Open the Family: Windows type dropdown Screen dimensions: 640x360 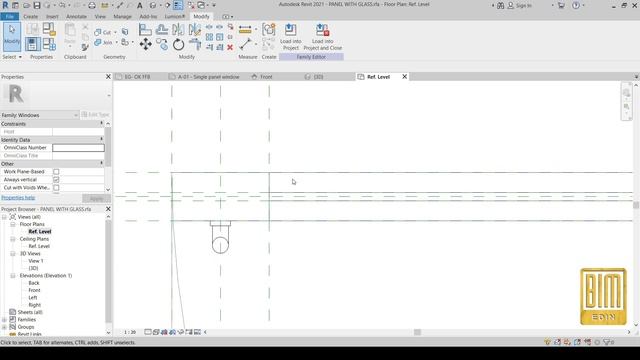[x=40, y=115]
